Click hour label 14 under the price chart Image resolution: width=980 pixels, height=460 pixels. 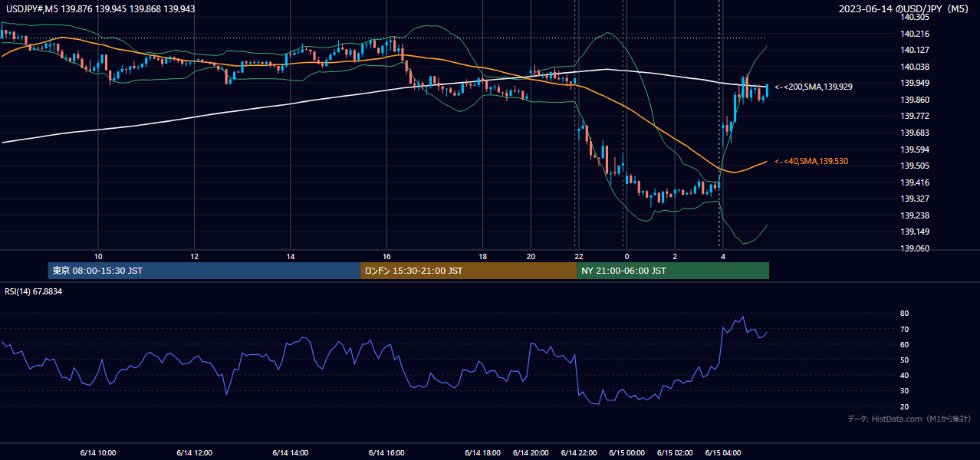click(x=291, y=256)
